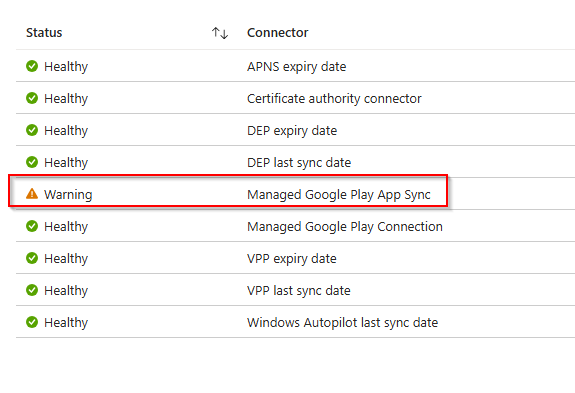Screen dimensions: 575x393
Task: Click the Warning status text
Action: click(68, 195)
